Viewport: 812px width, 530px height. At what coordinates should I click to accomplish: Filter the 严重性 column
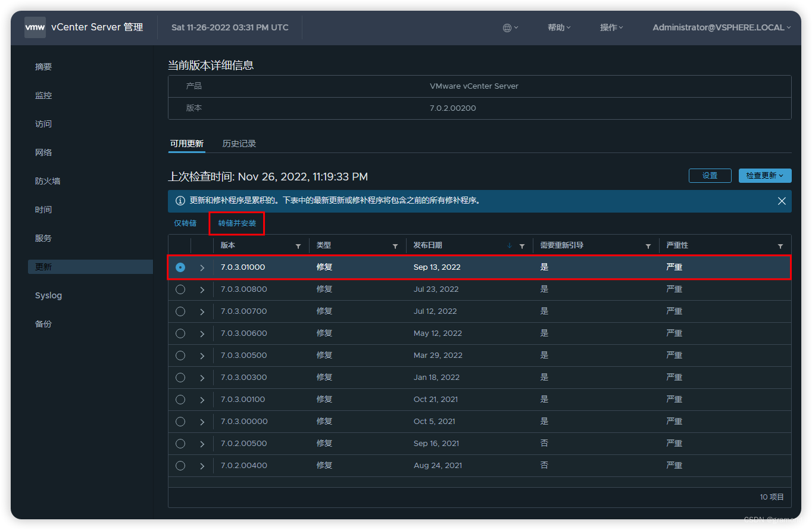point(780,246)
